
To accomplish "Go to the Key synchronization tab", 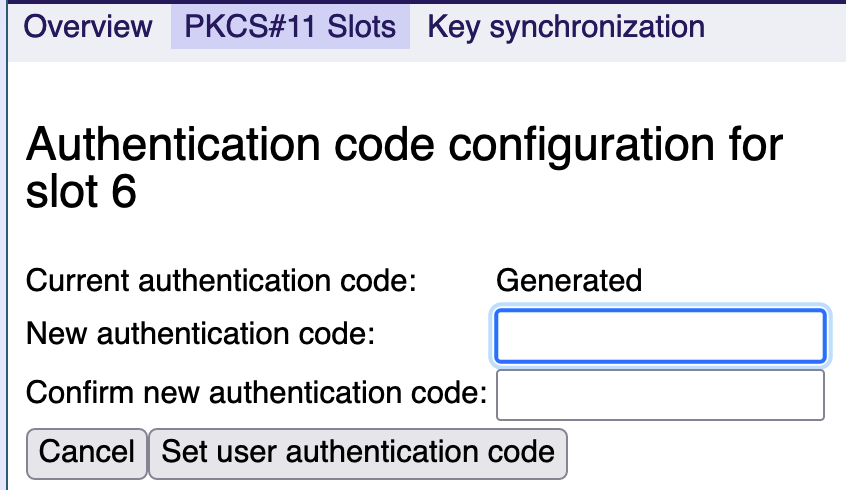I will [565, 26].
